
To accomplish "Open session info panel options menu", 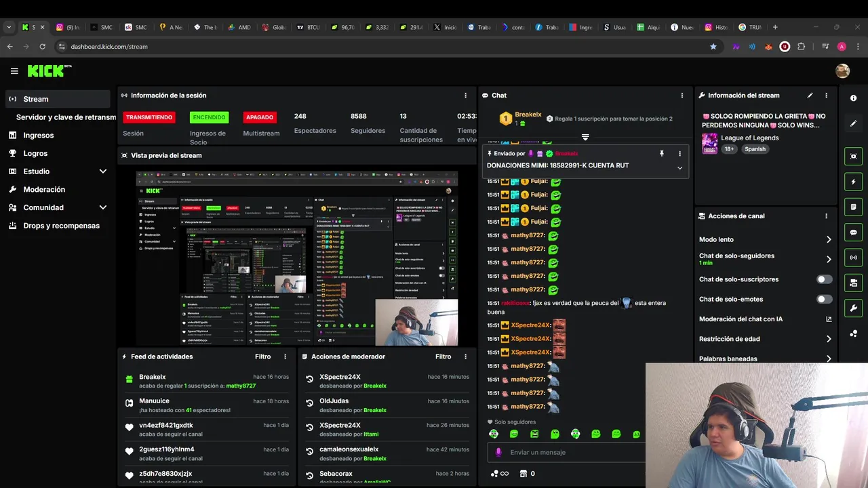I will click(x=465, y=96).
